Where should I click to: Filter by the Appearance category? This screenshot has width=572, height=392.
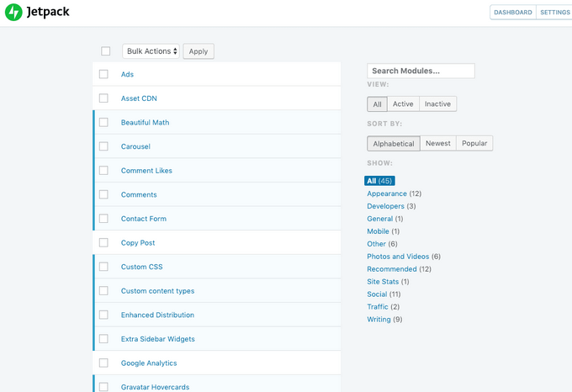(x=387, y=193)
